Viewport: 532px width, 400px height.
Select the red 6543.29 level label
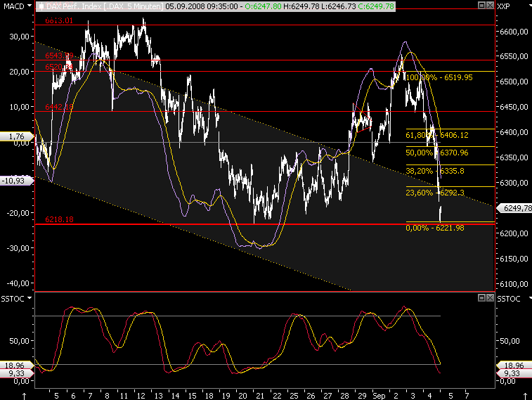(59, 56)
